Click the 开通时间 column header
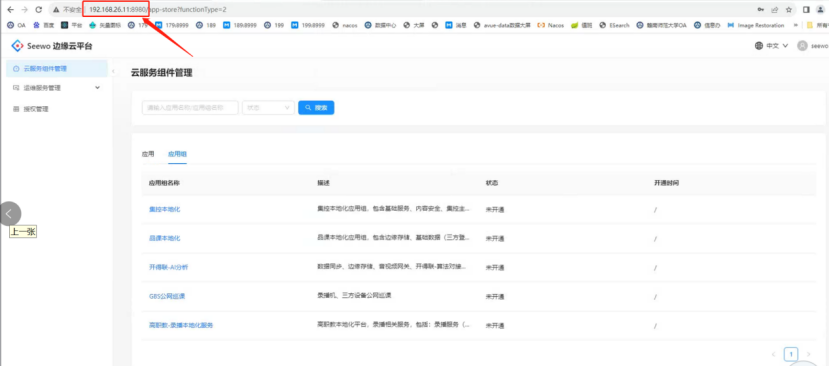The image size is (829, 366). click(666, 182)
